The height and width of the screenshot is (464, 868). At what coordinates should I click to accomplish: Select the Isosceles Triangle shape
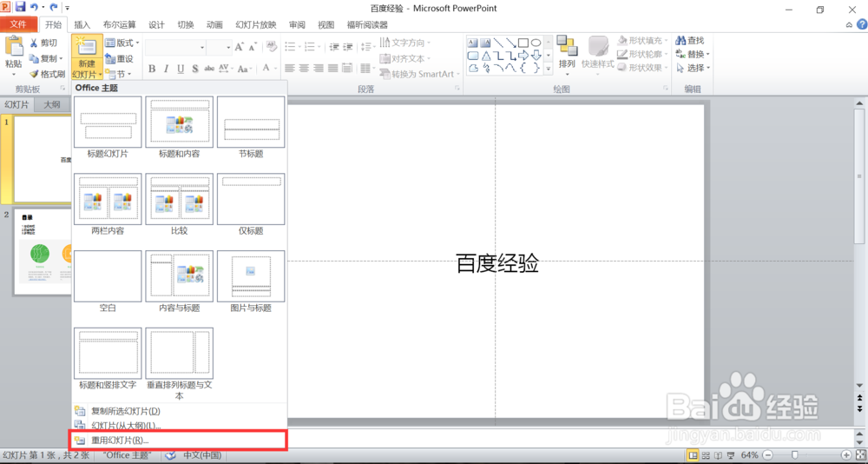pos(485,56)
